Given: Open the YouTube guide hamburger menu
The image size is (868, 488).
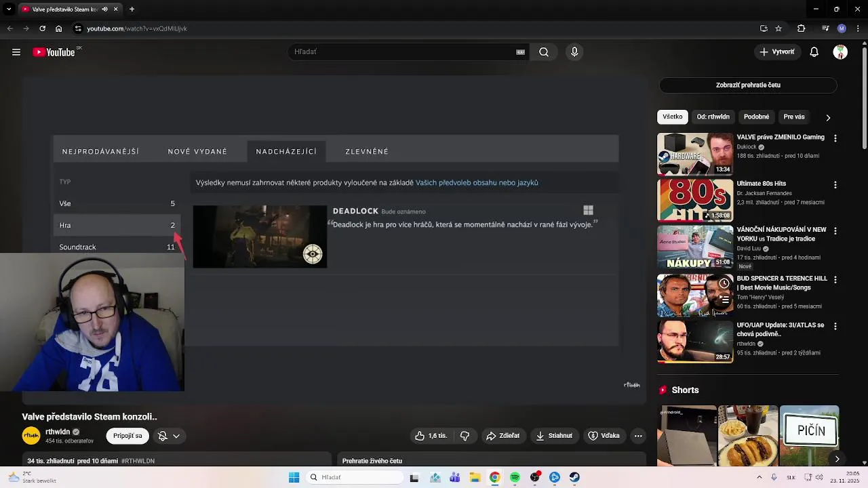Looking at the screenshot, I should pos(16,52).
